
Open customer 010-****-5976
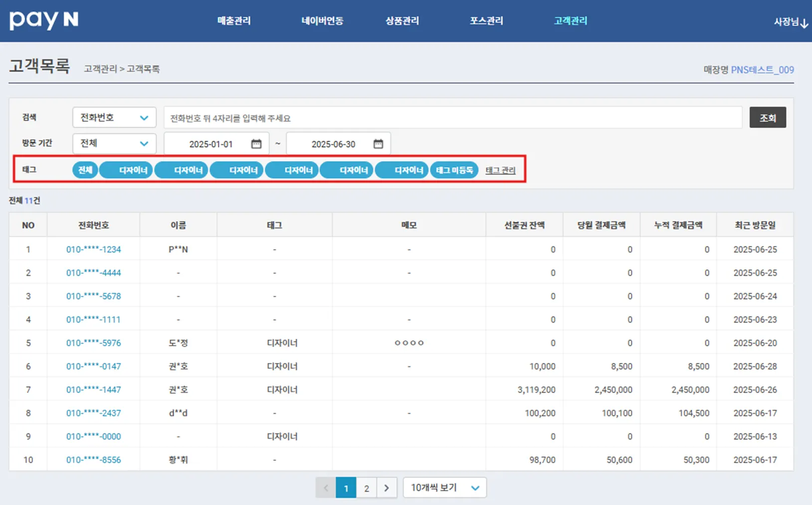pyautogui.click(x=93, y=343)
